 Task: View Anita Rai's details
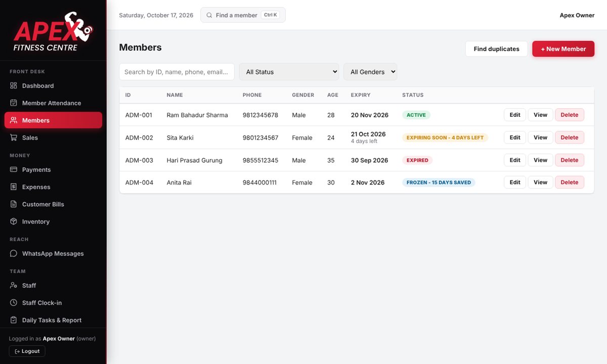(540, 183)
